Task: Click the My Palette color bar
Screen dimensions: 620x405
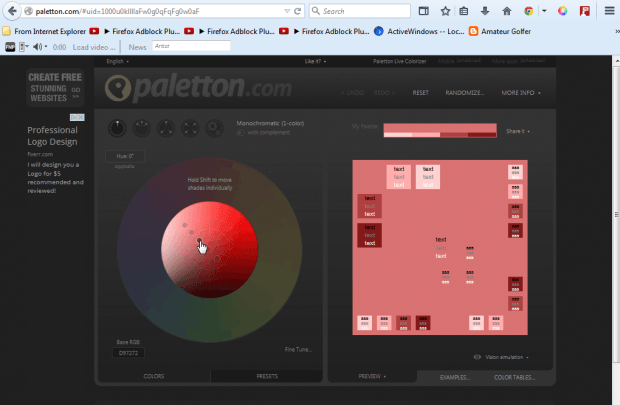Action: 440,130
